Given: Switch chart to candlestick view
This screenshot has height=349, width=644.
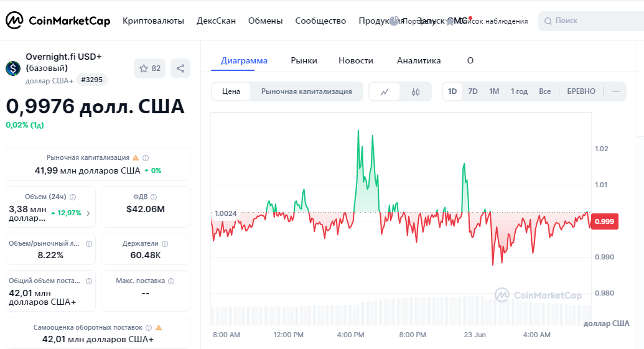Looking at the screenshot, I should tap(416, 91).
